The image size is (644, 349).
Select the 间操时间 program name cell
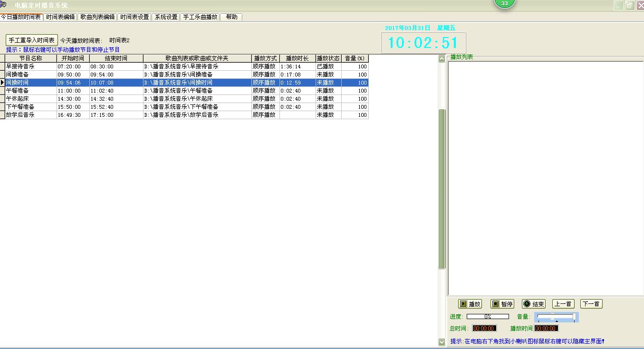click(x=31, y=83)
